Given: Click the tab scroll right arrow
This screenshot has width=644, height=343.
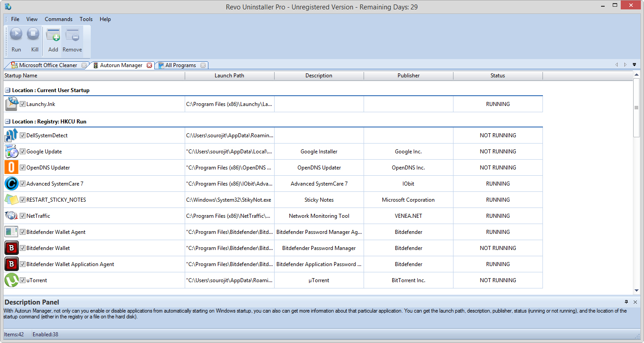Looking at the screenshot, I should tap(625, 65).
